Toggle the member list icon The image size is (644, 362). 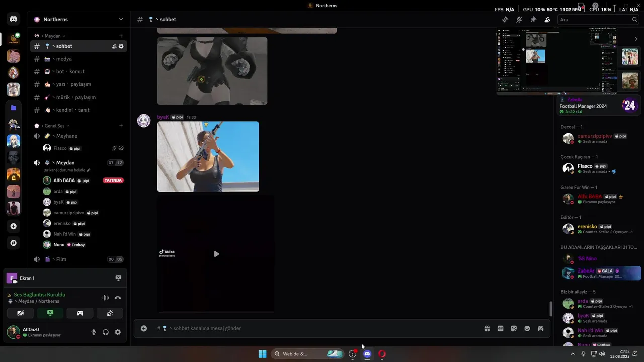pos(547,20)
